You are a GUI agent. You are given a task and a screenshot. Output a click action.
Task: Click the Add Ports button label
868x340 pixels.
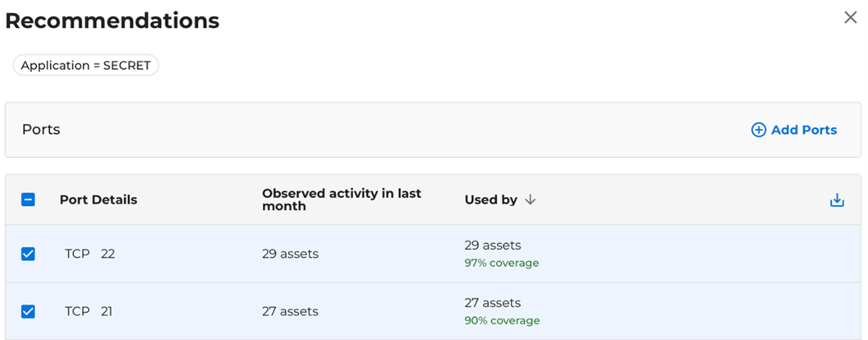pyautogui.click(x=803, y=130)
